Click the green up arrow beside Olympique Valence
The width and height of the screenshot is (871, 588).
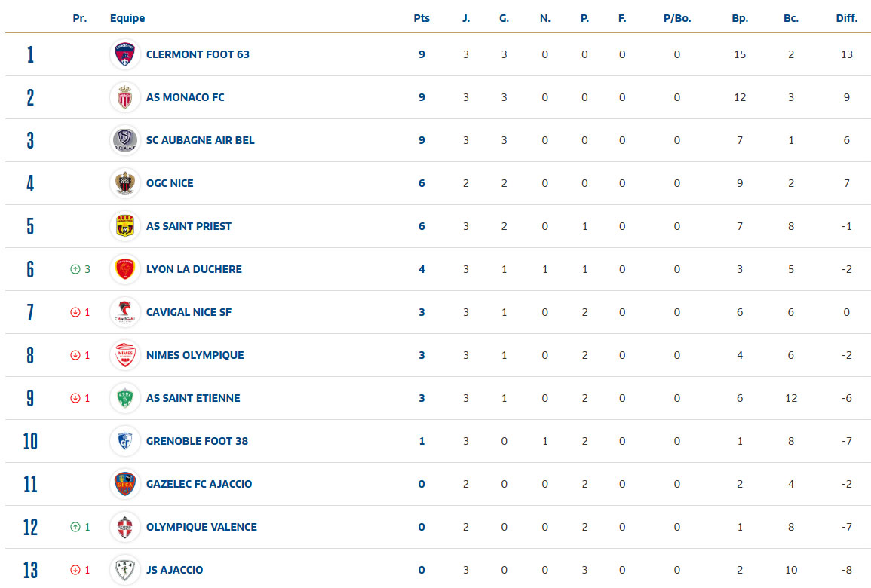(75, 527)
